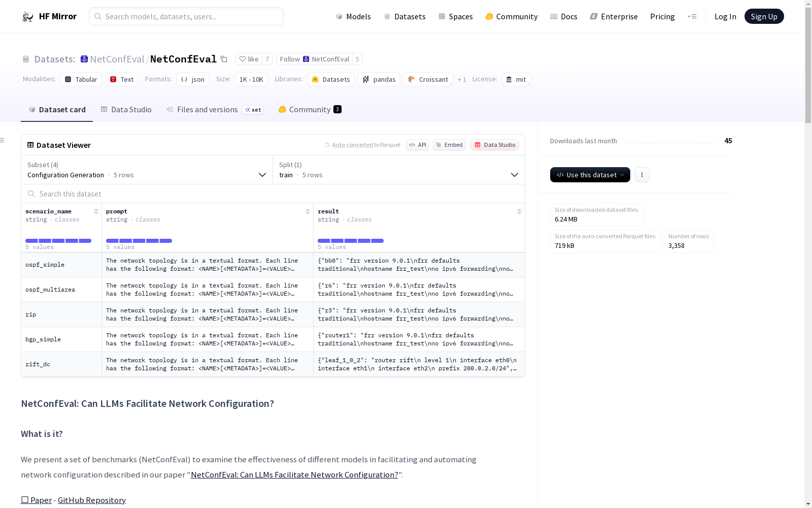Toggle the table of contents sidebar icon
The height and width of the screenshot is (508, 812).
click(3, 140)
